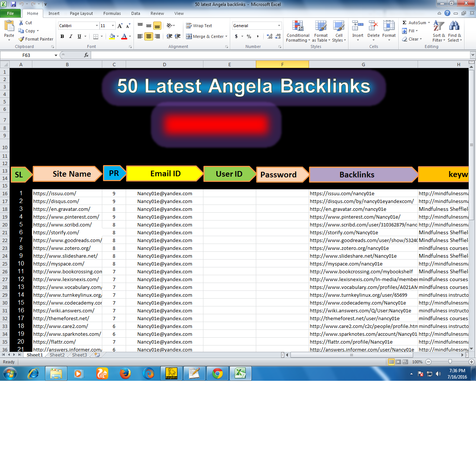Viewport: 476px width, 476px height.
Task: Apply Percent Style number format
Action: [x=248, y=36]
